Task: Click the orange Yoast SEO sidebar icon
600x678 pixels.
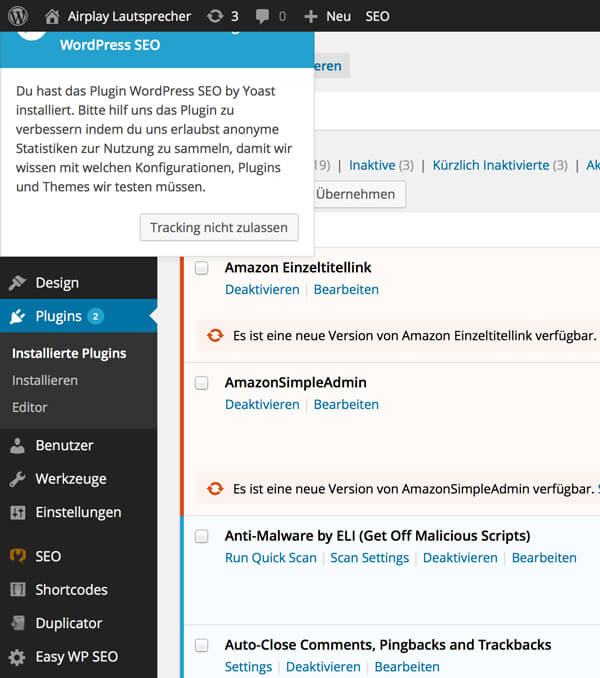Action: point(18,556)
